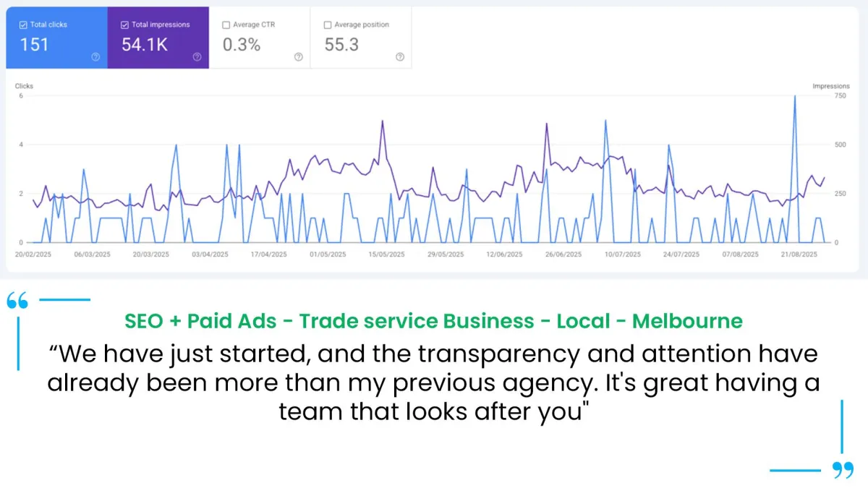Click the 21/08/2025 date label on axis
Image resolution: width=868 pixels, height=488 pixels.
click(799, 254)
